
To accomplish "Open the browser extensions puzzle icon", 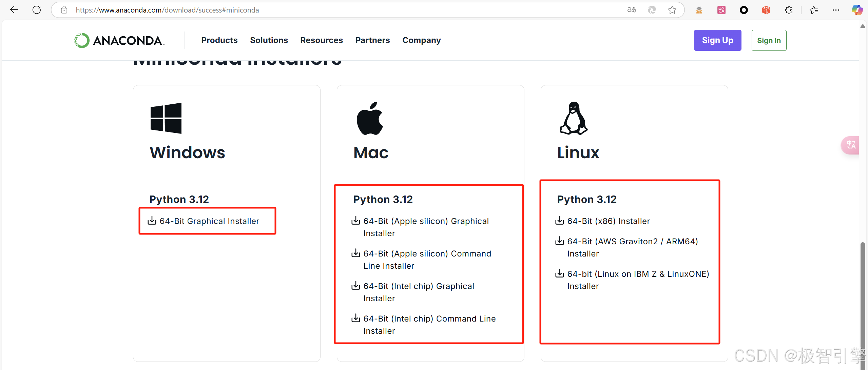I will point(789,10).
